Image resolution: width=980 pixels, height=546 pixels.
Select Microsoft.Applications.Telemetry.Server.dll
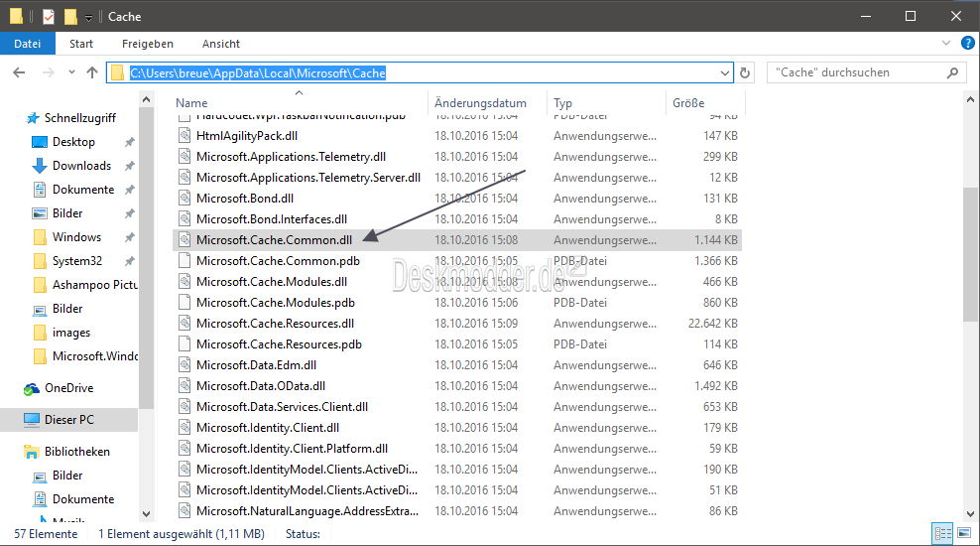coord(308,178)
